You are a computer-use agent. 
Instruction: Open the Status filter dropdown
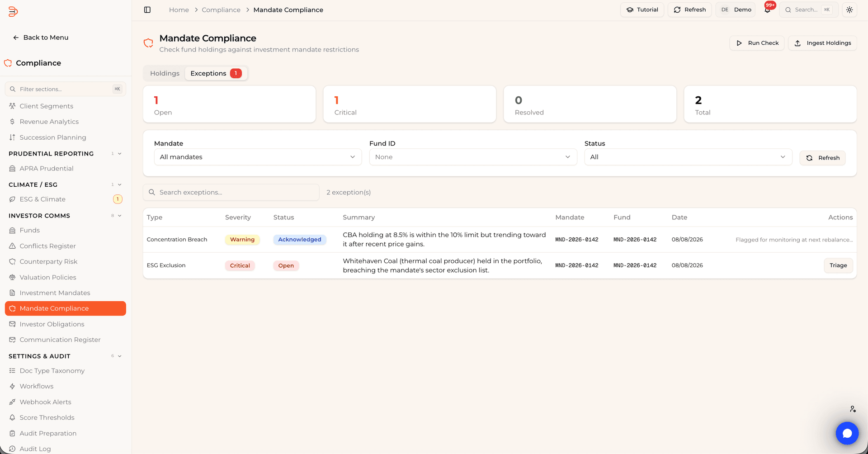tap(688, 157)
